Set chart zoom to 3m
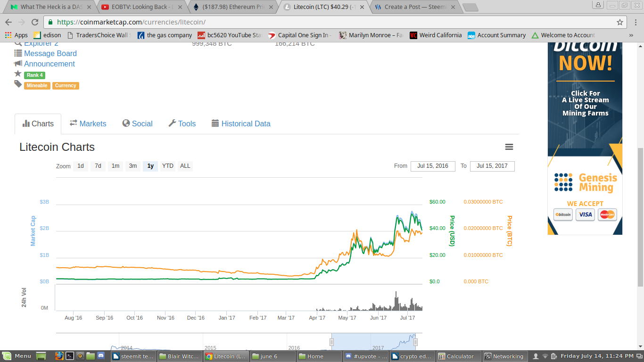 [133, 166]
